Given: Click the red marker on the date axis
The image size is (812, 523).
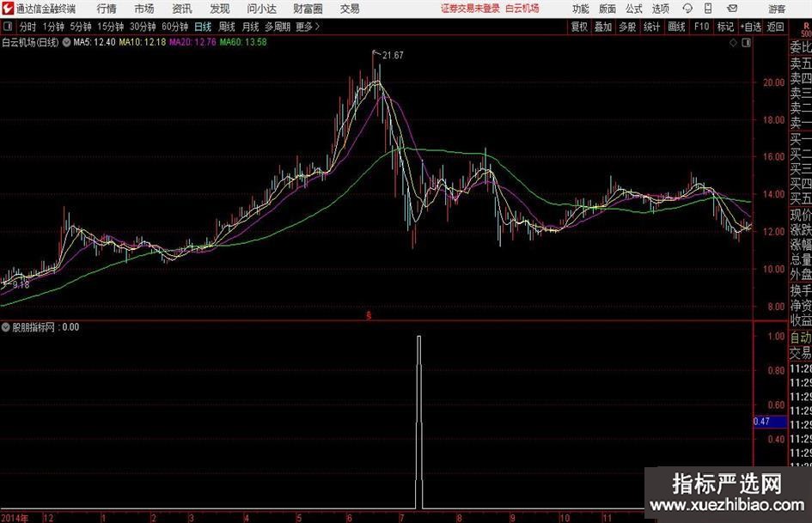Looking at the screenshot, I should 369,315.
